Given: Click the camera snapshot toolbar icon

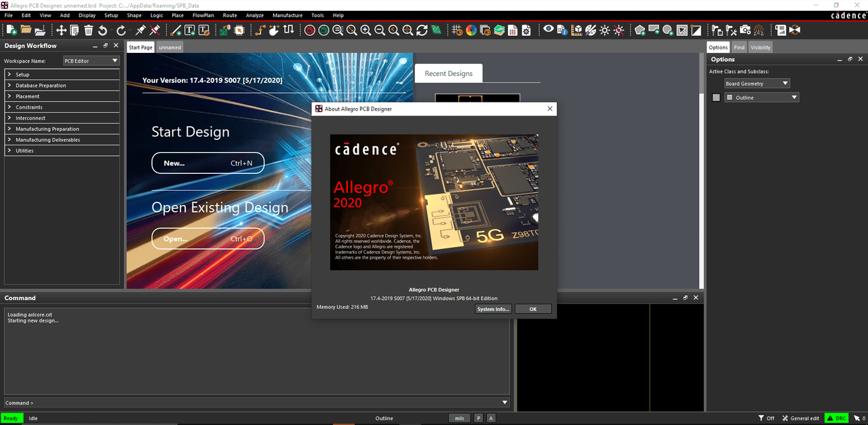Looking at the screenshot, I should 745,30.
